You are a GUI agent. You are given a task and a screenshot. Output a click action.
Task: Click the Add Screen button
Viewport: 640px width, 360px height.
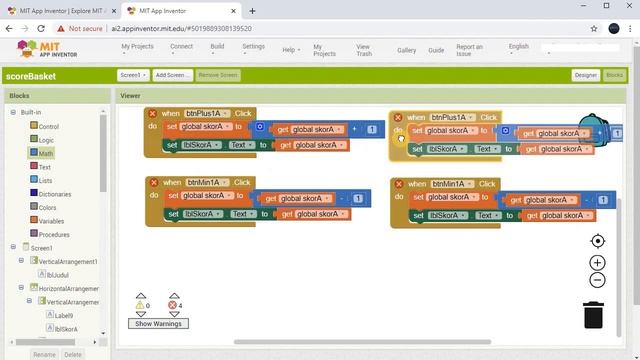172,75
